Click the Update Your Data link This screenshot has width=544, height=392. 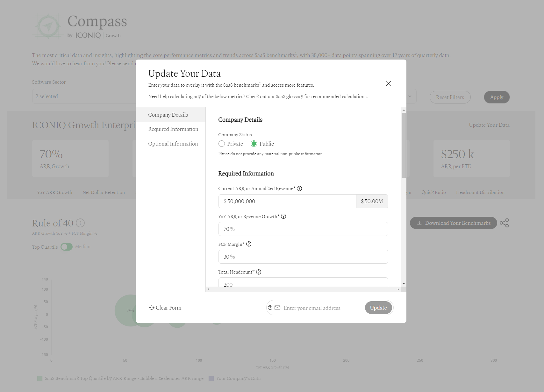(489, 125)
